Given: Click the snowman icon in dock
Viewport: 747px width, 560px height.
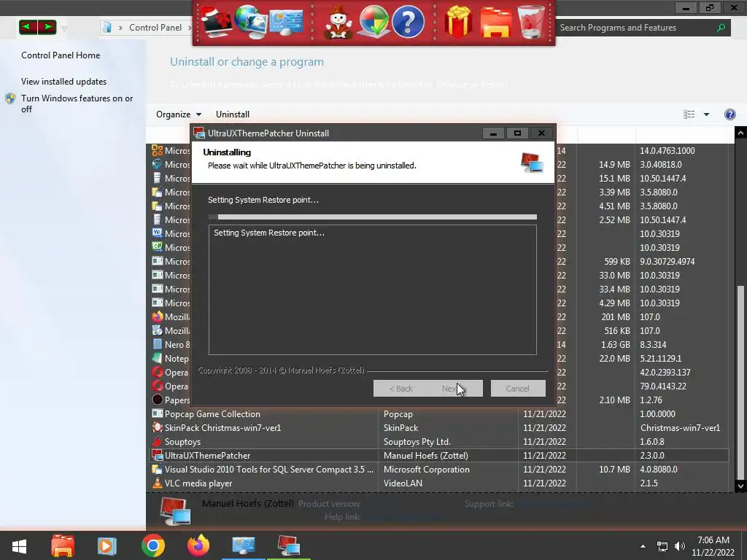Looking at the screenshot, I should (338, 23).
